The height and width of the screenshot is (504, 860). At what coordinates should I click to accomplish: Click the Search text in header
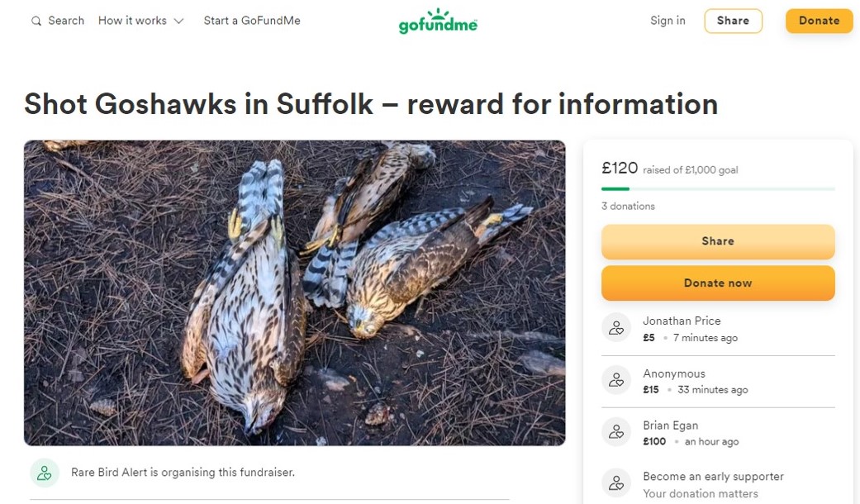click(x=66, y=21)
